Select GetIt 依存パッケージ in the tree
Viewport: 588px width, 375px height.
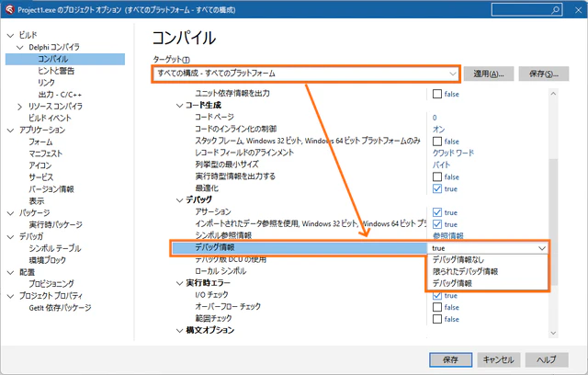(60, 308)
